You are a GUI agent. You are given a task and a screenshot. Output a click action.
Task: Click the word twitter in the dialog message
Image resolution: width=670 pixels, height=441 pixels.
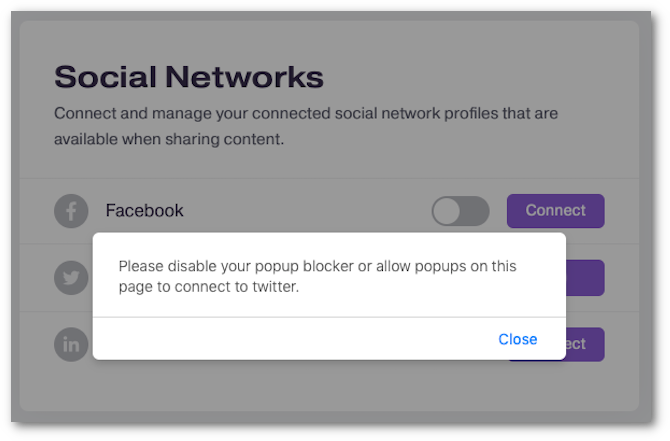[x=275, y=287]
